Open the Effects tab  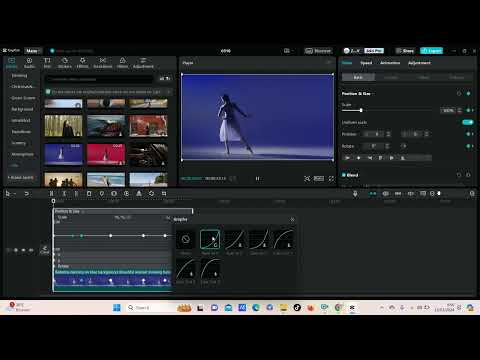82,63
